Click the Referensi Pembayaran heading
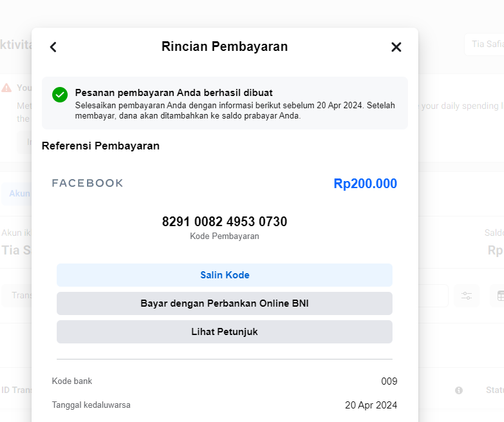 point(101,146)
